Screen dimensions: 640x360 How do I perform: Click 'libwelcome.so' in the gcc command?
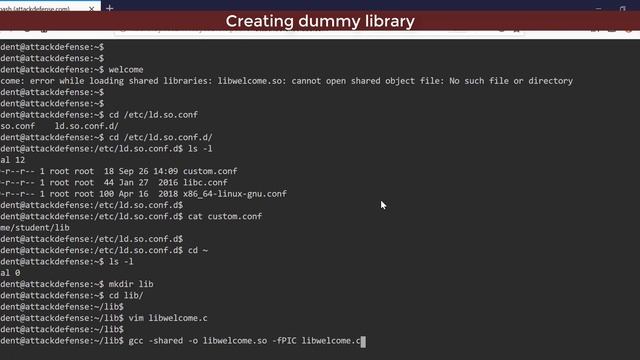coord(235,341)
